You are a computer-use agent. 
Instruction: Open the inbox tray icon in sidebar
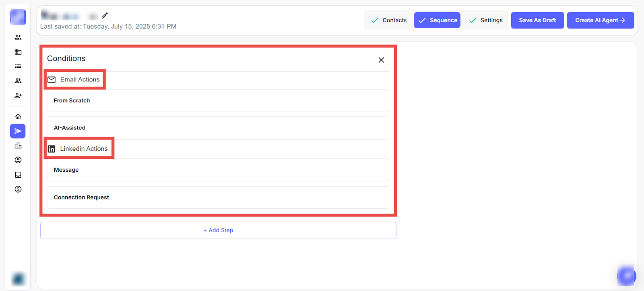click(x=18, y=175)
